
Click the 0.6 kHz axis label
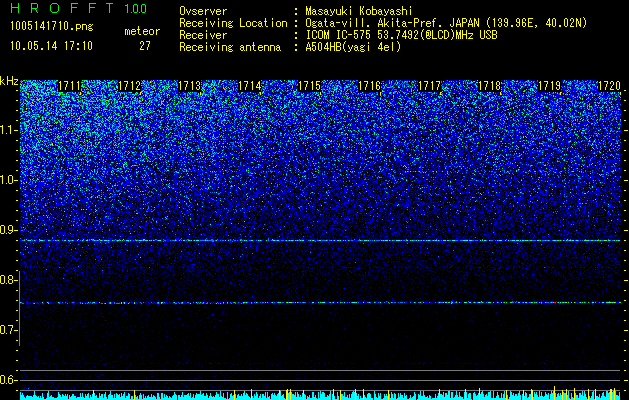click(x=8, y=380)
